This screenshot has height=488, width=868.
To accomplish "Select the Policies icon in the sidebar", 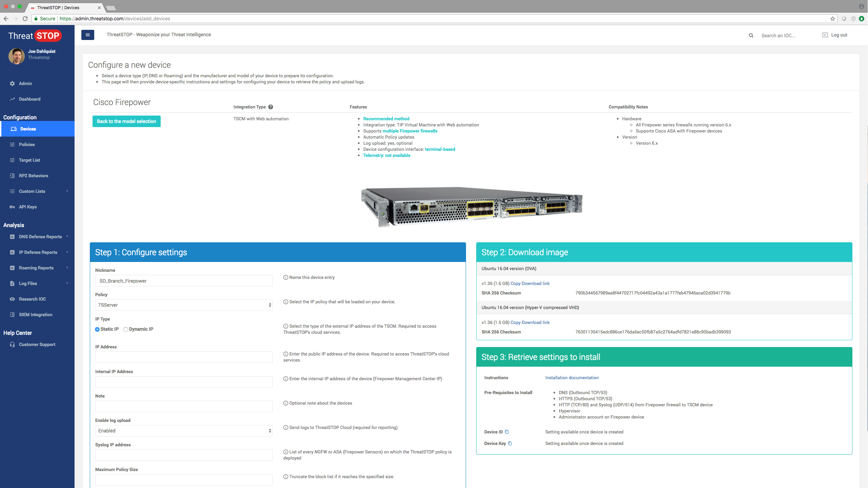I will pyautogui.click(x=12, y=144).
